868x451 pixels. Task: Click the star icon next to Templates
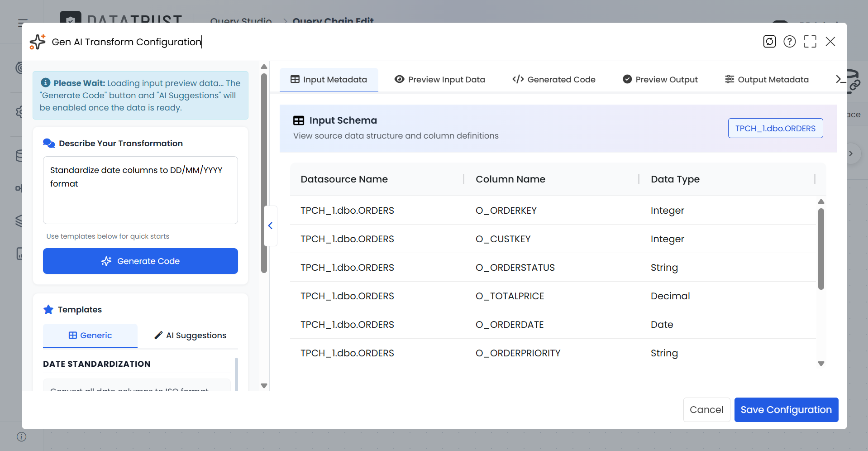pos(48,309)
